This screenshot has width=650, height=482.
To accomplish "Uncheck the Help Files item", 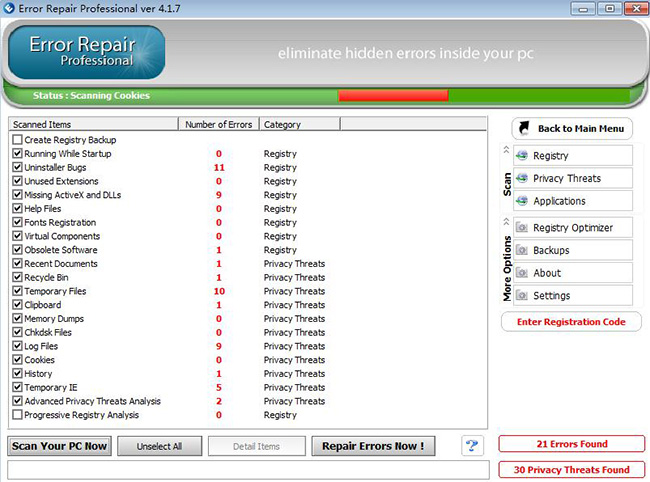I will (x=17, y=208).
